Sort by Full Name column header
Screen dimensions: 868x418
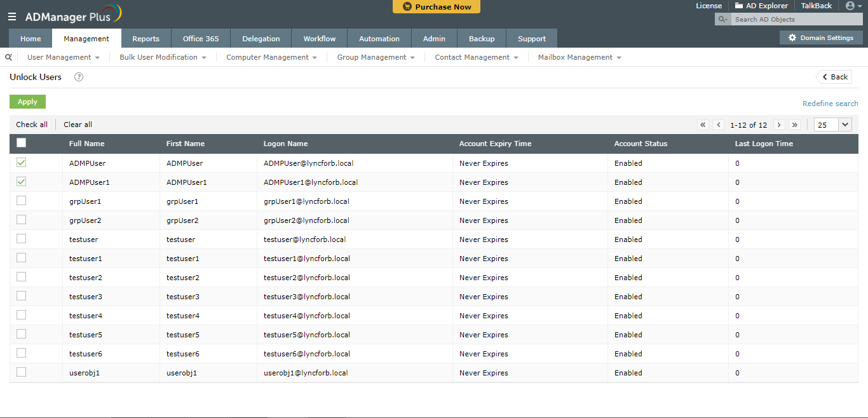pyautogui.click(x=86, y=144)
